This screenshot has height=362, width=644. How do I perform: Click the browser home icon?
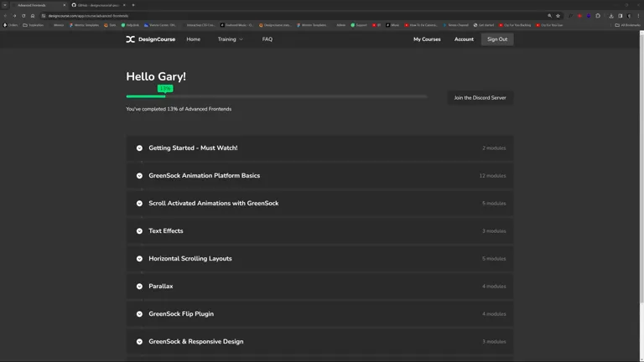pos(33,16)
